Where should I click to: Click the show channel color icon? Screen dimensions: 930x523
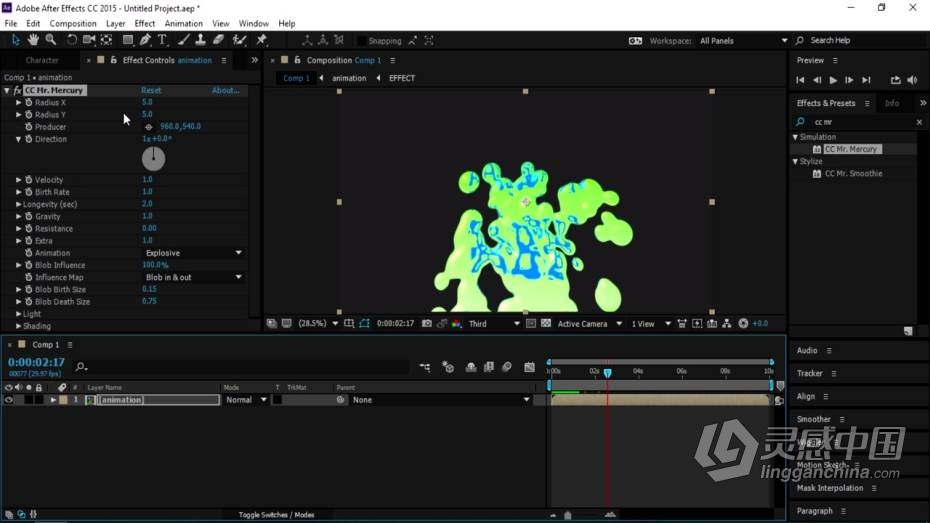pyautogui.click(x=457, y=324)
